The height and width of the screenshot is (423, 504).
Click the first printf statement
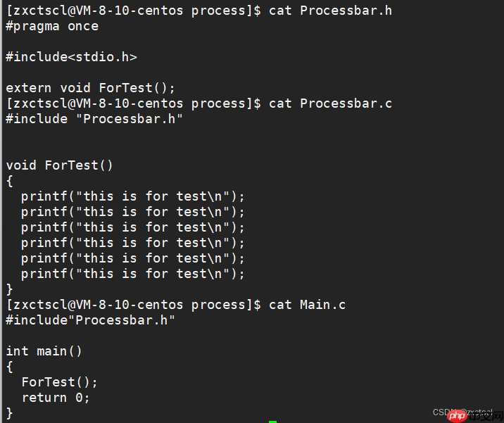pos(133,196)
